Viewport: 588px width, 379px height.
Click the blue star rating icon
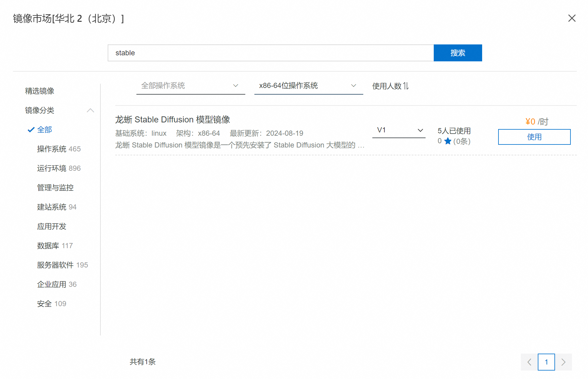448,141
